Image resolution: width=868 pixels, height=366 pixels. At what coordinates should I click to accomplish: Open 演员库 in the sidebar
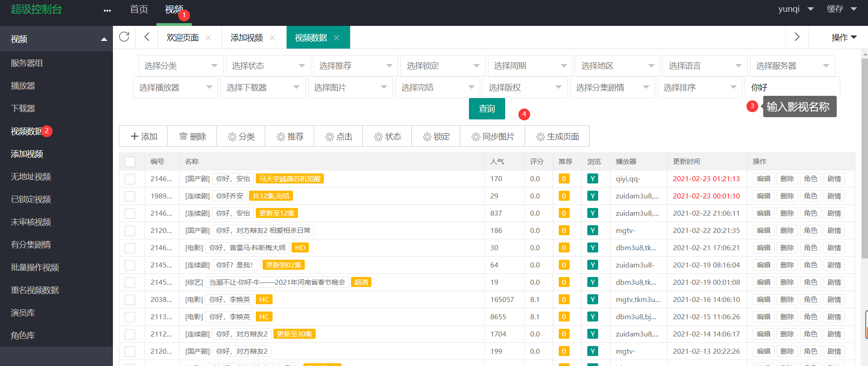(23, 313)
